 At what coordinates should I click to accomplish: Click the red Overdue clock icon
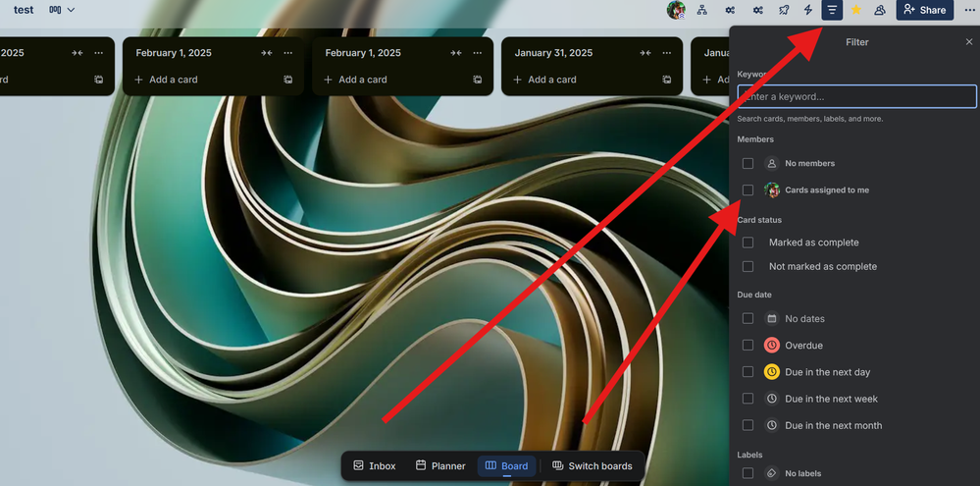(x=772, y=346)
